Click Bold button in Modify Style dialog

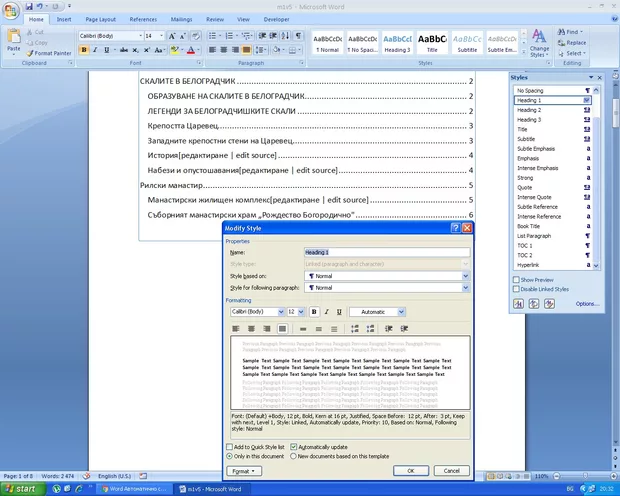coord(314,312)
